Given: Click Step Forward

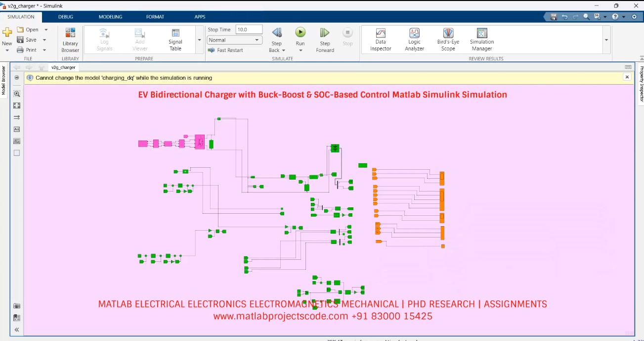Looking at the screenshot, I should click(325, 40).
